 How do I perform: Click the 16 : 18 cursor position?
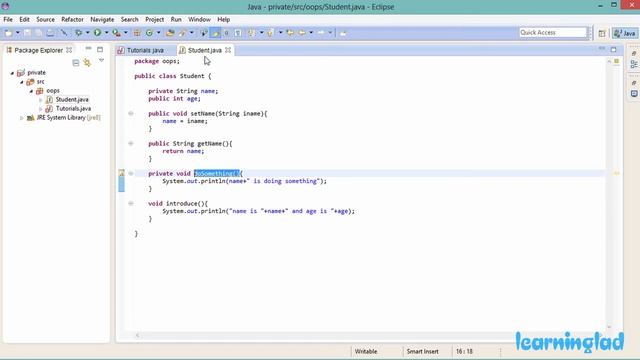pos(464,351)
